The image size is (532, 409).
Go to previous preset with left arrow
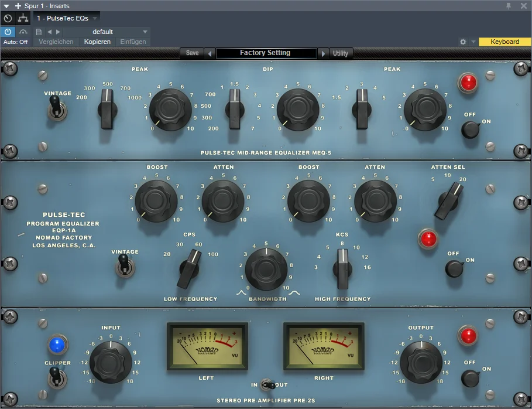pyautogui.click(x=50, y=32)
